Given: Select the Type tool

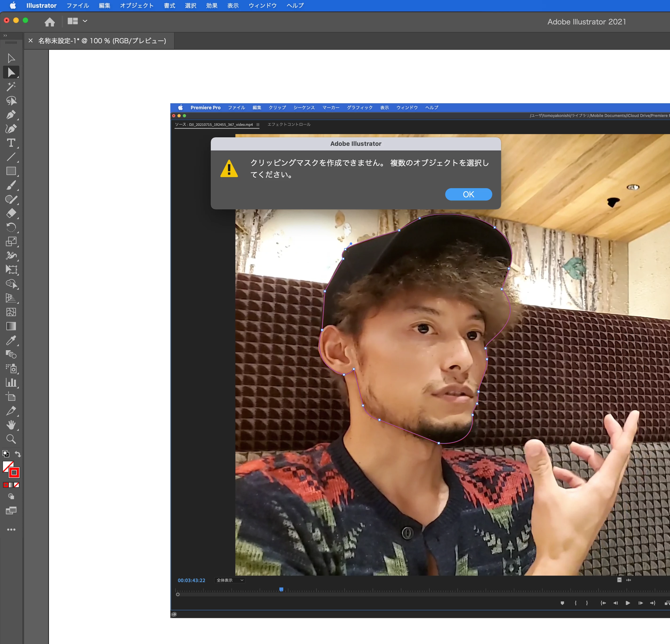Looking at the screenshot, I should [11, 143].
